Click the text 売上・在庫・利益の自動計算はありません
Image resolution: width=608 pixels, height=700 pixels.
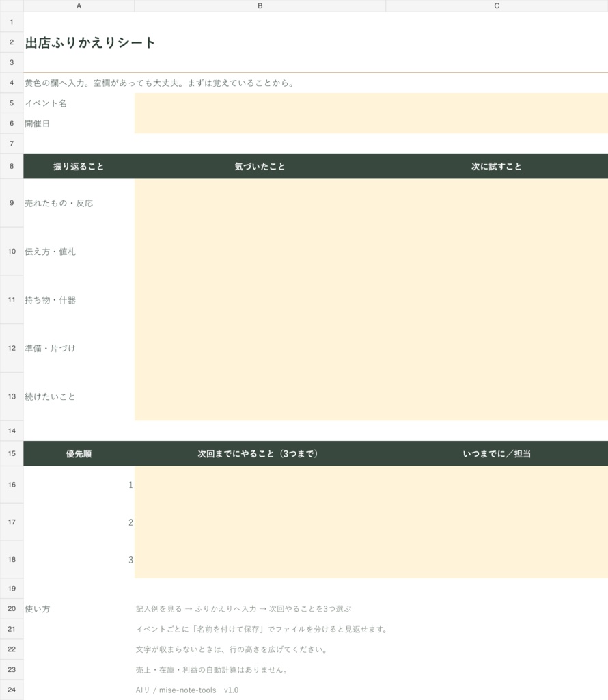(212, 670)
